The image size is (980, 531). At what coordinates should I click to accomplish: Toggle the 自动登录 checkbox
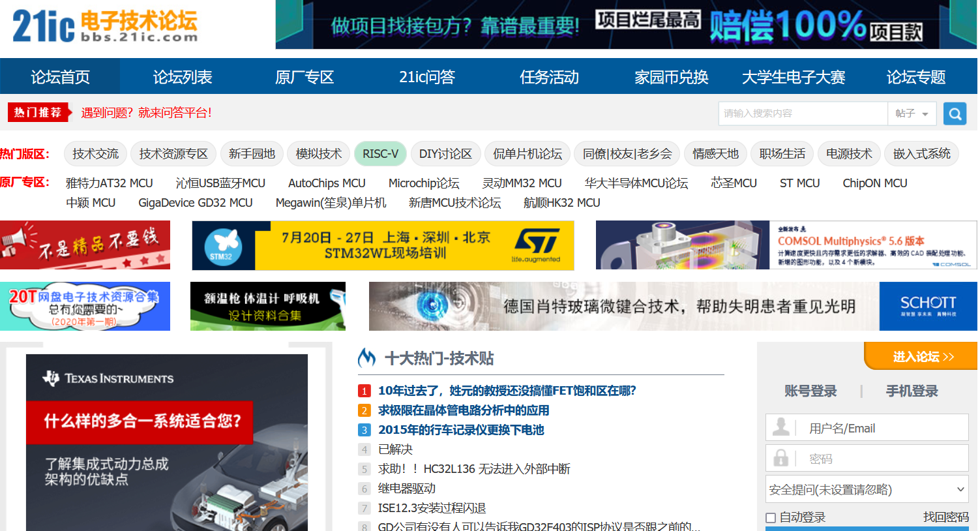click(x=771, y=517)
